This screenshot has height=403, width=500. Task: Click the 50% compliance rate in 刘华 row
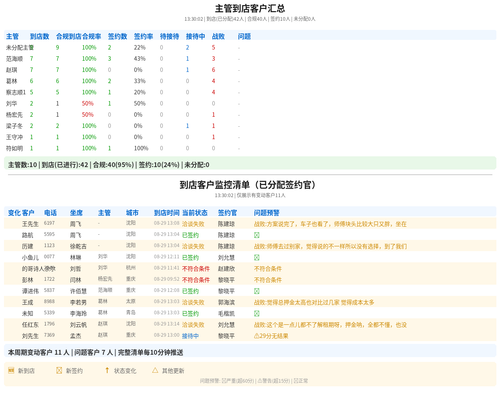coord(88,104)
